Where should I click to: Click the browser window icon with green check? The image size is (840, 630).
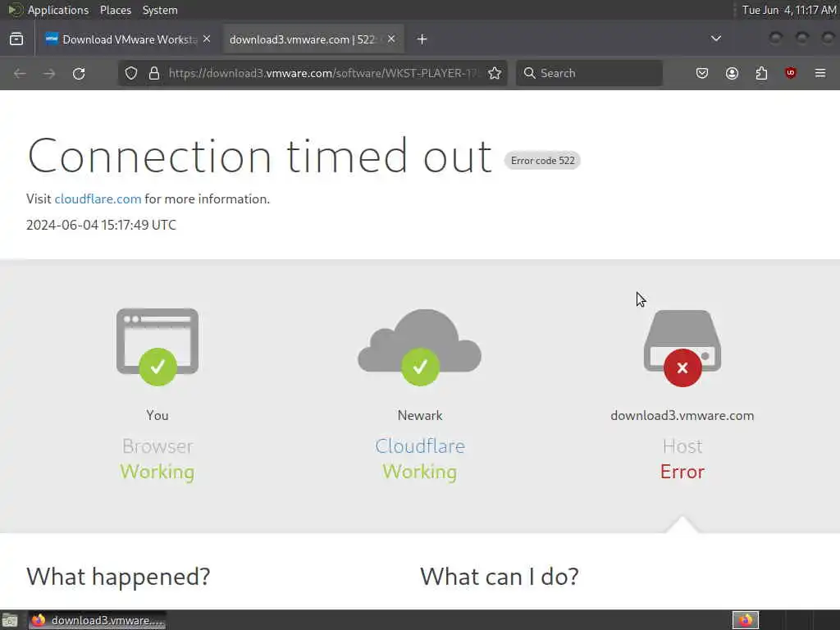pos(157,347)
